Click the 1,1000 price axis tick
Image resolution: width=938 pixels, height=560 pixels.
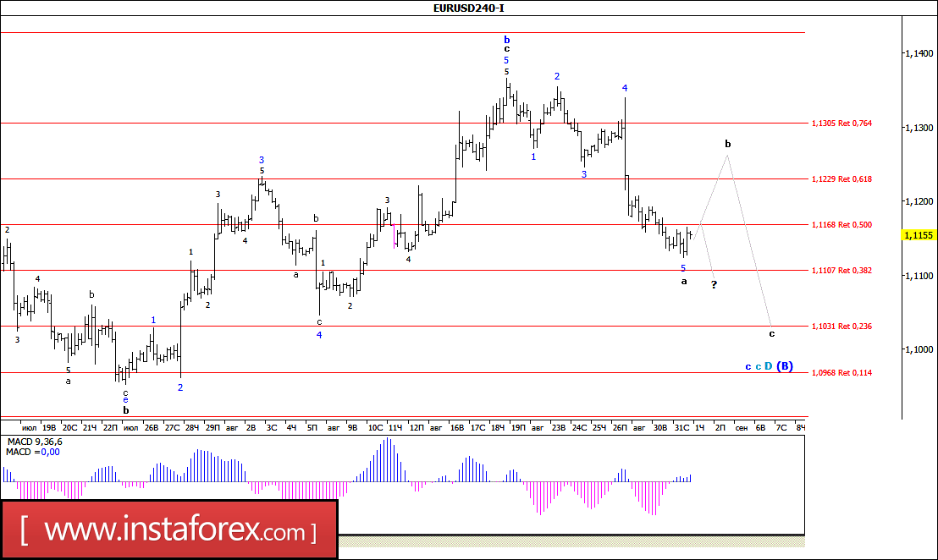pos(919,349)
